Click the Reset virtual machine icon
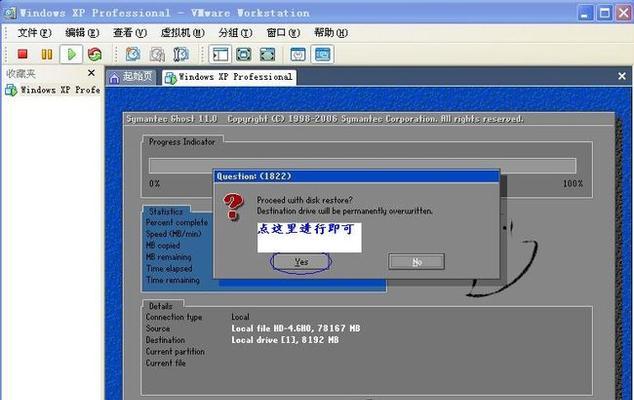This screenshot has width=634, height=400. (95, 54)
